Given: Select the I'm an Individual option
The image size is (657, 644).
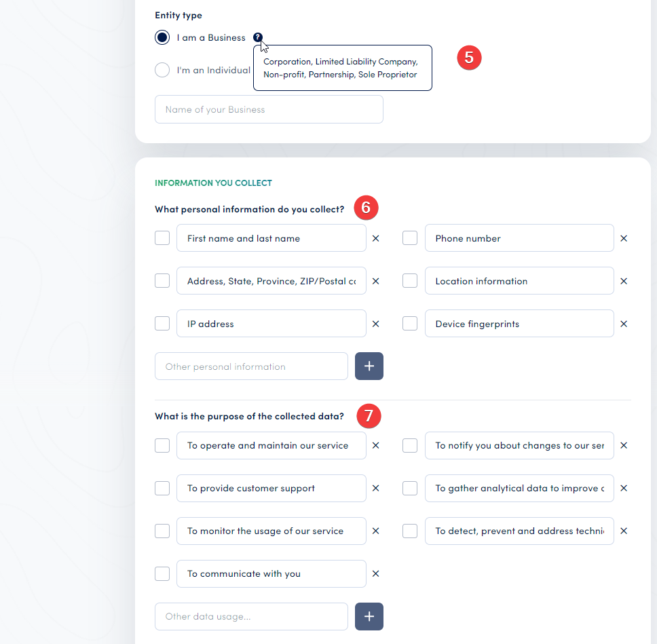Looking at the screenshot, I should point(162,70).
